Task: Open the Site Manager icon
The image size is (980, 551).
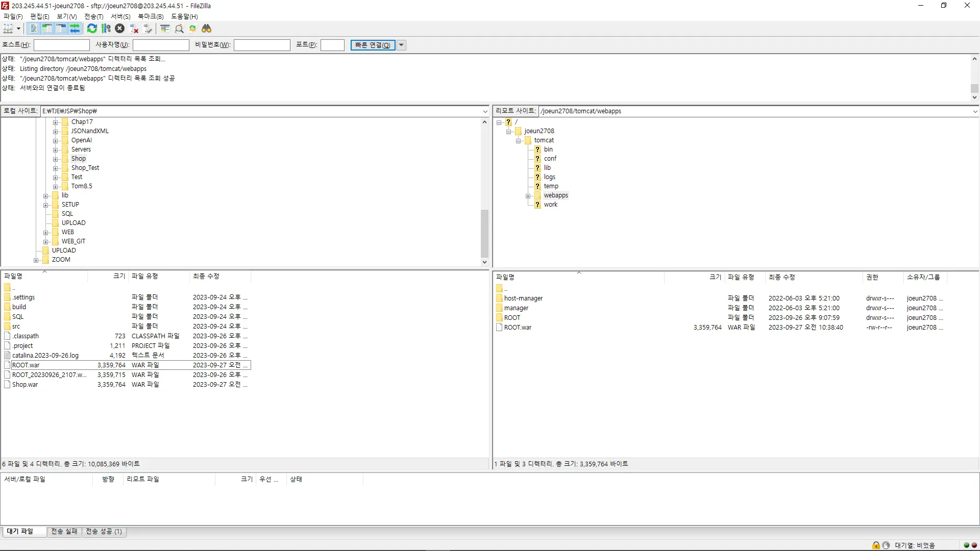Action: pyautogui.click(x=8, y=29)
